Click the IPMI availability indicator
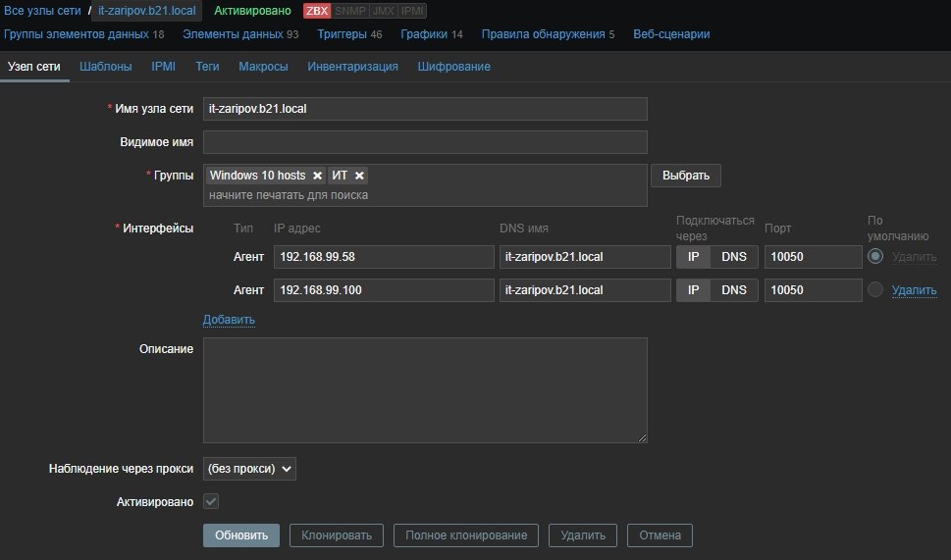The width and height of the screenshot is (951, 560). pyautogui.click(x=412, y=11)
